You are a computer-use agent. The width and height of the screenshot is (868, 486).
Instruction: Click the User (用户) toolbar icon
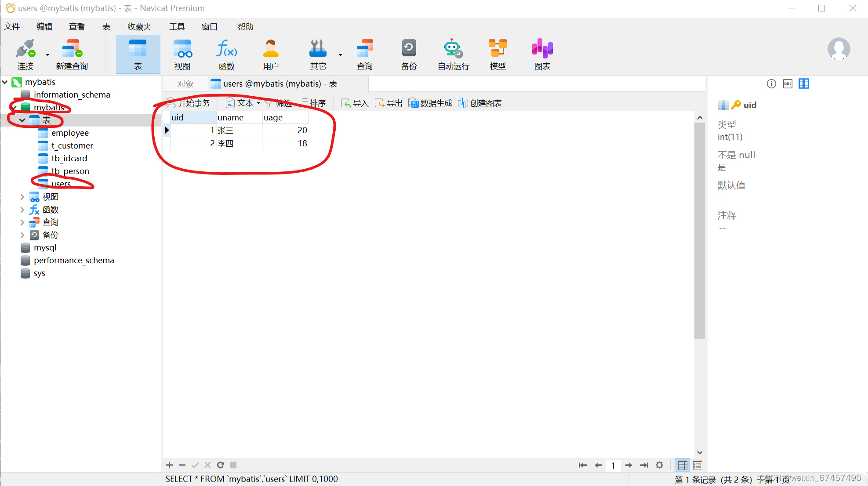click(x=271, y=54)
